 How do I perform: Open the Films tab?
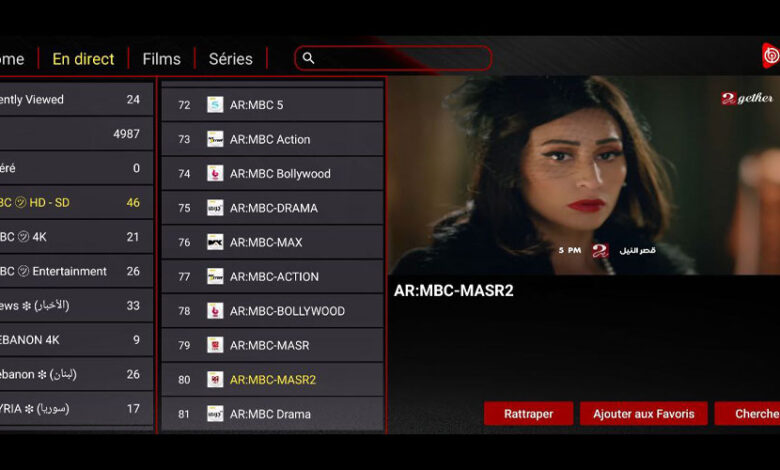161,59
